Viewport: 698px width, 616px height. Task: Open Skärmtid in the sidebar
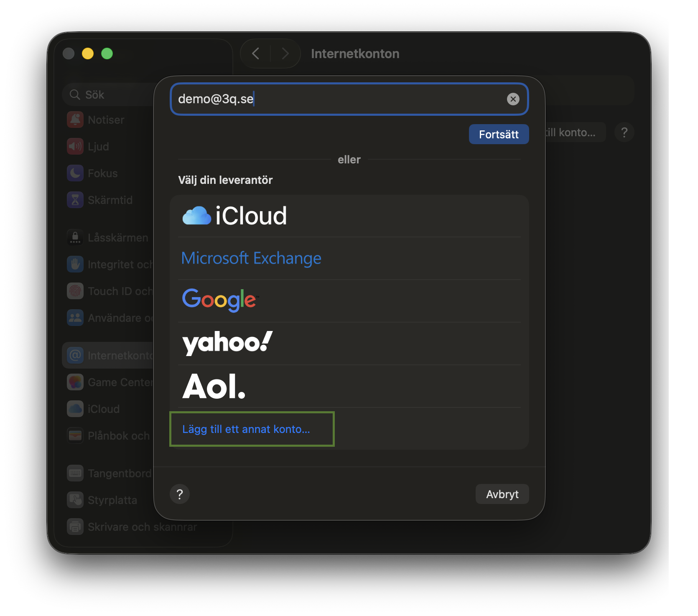pos(110,200)
